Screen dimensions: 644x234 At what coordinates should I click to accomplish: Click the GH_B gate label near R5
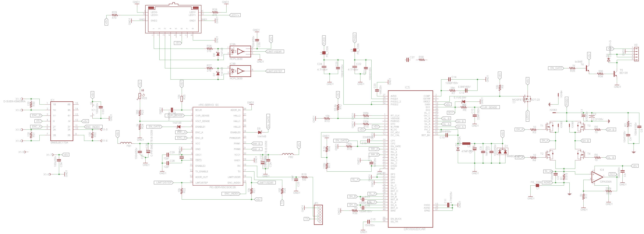pos(611,129)
